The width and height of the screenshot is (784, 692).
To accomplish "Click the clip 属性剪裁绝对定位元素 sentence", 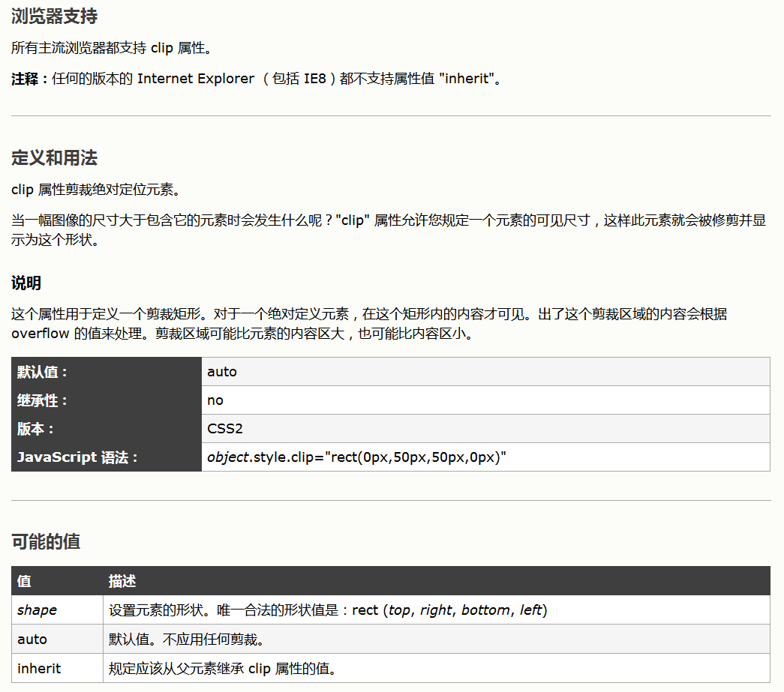I will tap(96, 190).
